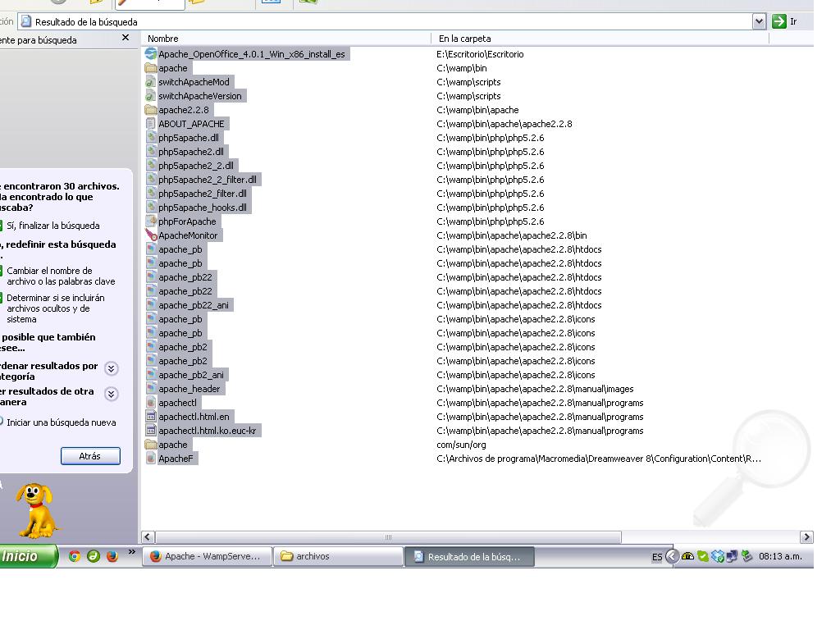The width and height of the screenshot is (840, 630).
Task: Click the taskbar clock showing 08:13 a.m.
Action: point(781,557)
